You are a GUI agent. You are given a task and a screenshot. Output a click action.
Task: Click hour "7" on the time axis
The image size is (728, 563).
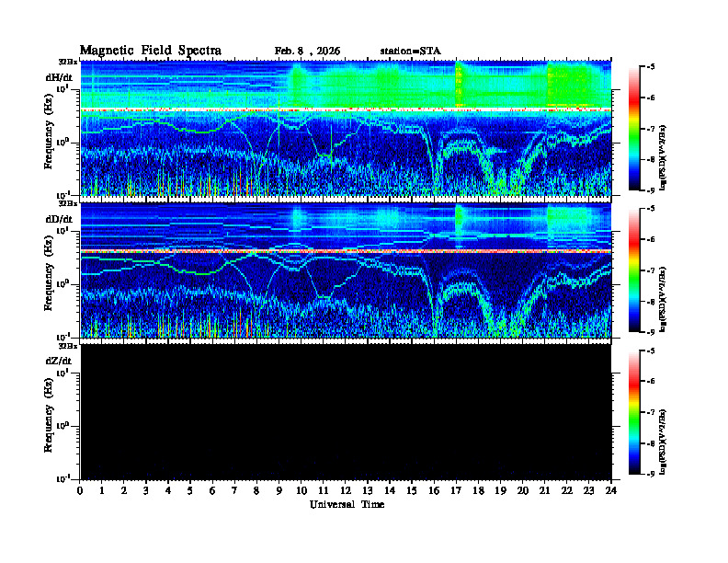[x=234, y=491]
